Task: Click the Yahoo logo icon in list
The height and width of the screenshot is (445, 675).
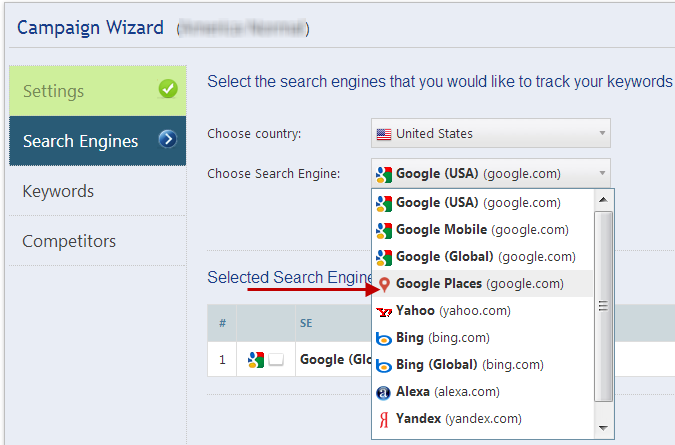Action: tap(383, 311)
